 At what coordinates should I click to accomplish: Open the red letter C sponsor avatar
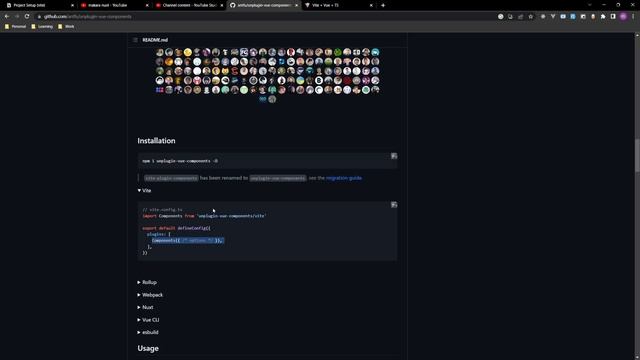[235, 71]
